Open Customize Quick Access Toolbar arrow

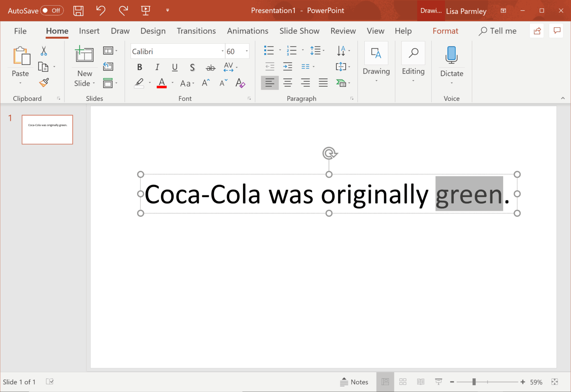(167, 10)
